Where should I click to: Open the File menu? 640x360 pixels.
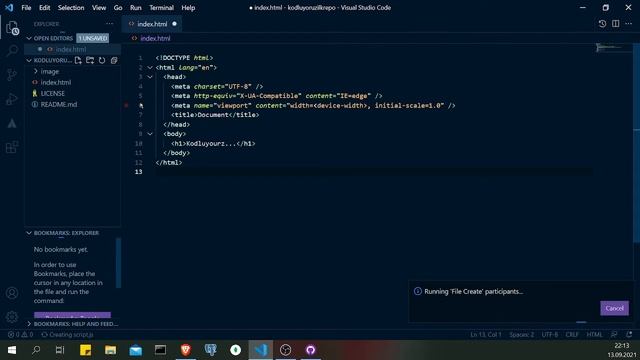(x=26, y=8)
